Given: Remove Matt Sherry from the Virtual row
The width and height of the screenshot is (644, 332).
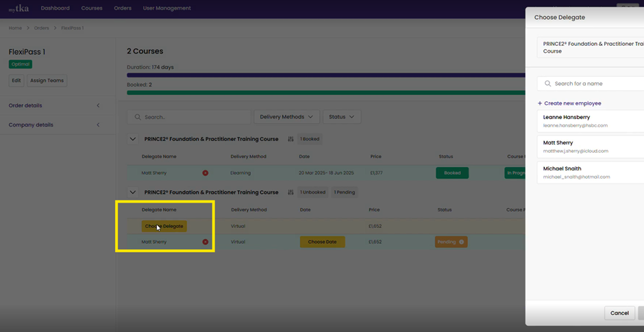Looking at the screenshot, I should pyautogui.click(x=206, y=242).
